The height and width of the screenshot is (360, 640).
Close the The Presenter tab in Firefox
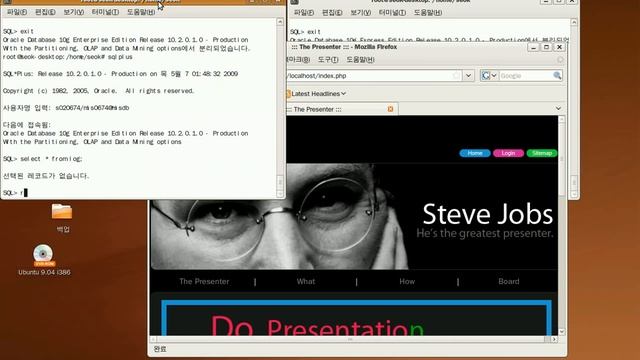390,109
